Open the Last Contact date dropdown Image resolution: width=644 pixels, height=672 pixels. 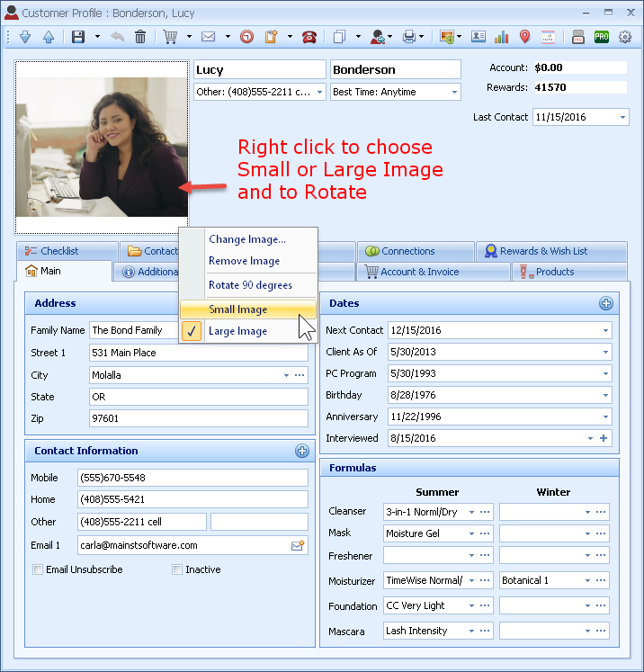(x=622, y=117)
